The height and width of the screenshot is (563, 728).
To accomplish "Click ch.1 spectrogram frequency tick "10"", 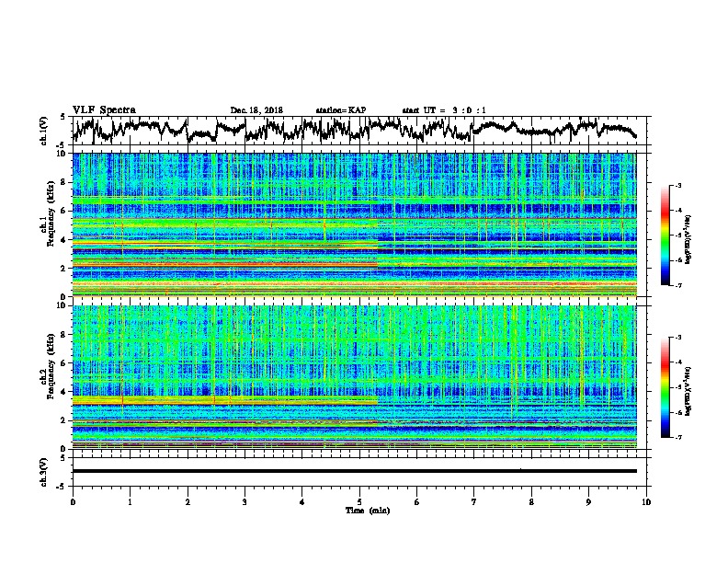I will click(x=63, y=154).
